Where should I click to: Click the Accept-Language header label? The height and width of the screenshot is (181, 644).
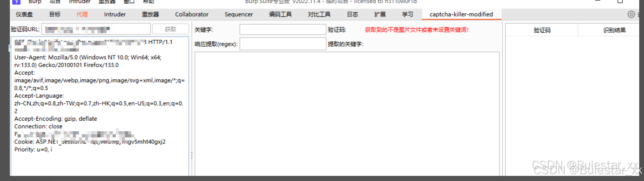[x=39, y=96]
